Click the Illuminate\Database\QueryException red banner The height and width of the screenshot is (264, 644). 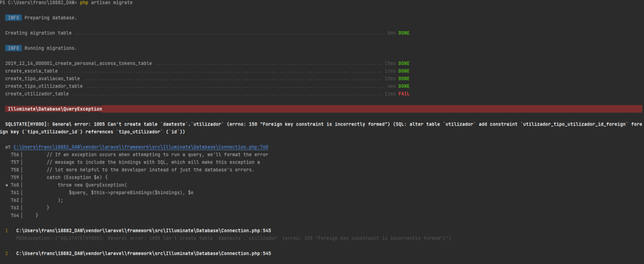tap(324, 109)
